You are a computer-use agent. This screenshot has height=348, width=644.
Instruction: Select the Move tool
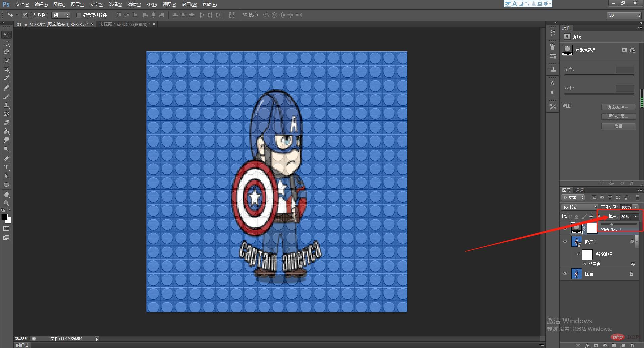pyautogui.click(x=6, y=35)
